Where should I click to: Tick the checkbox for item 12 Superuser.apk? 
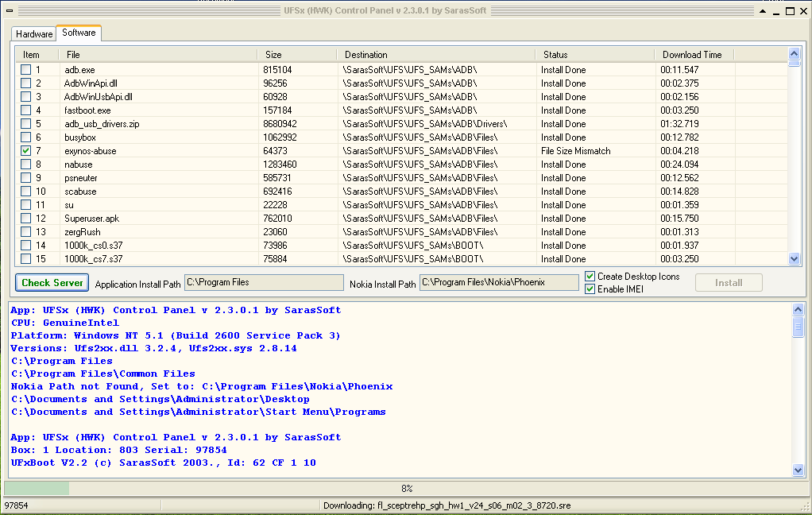[26, 218]
